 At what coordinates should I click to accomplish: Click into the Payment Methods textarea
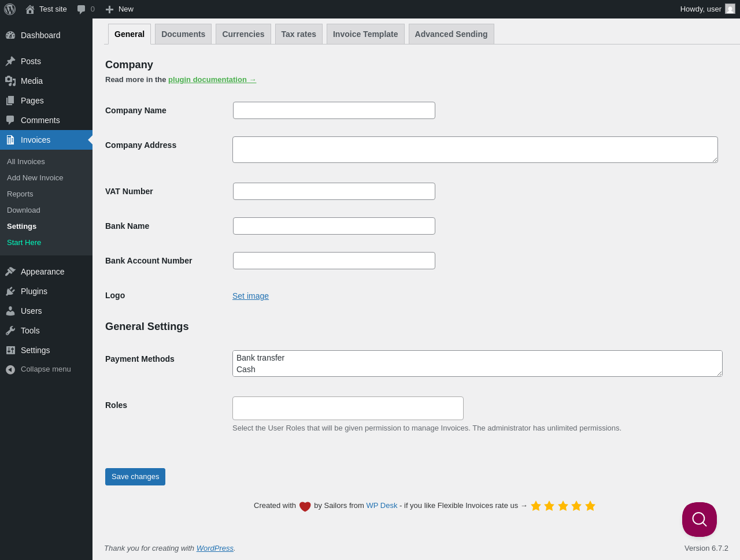(478, 364)
